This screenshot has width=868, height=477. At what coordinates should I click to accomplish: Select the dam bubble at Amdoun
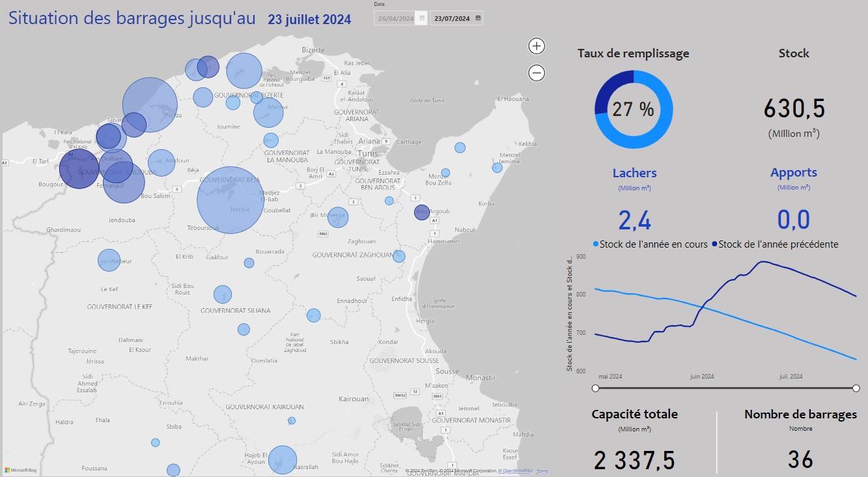tap(161, 163)
